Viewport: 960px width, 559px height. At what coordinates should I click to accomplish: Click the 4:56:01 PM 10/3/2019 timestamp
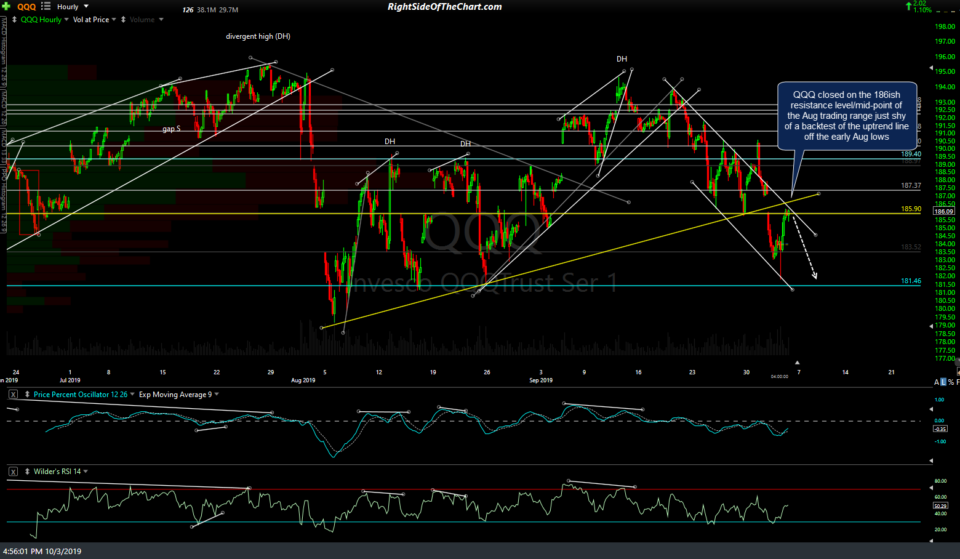[x=42, y=551]
